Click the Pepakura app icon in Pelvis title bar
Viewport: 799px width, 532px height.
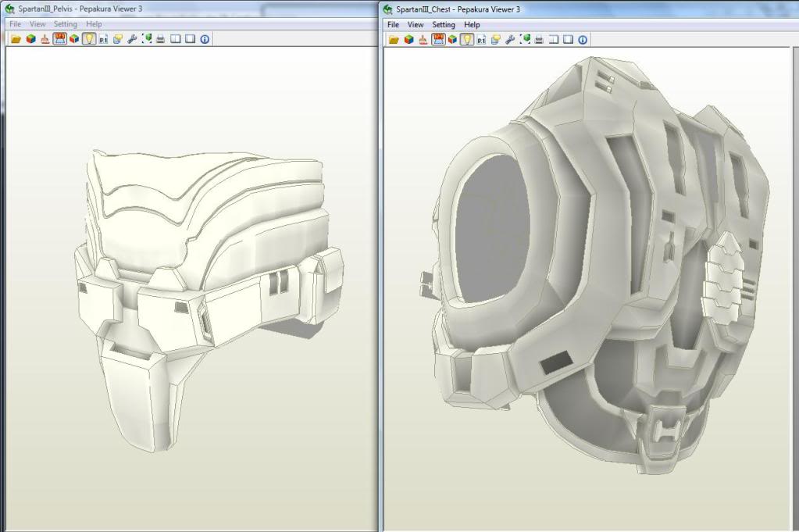[x=9, y=9]
